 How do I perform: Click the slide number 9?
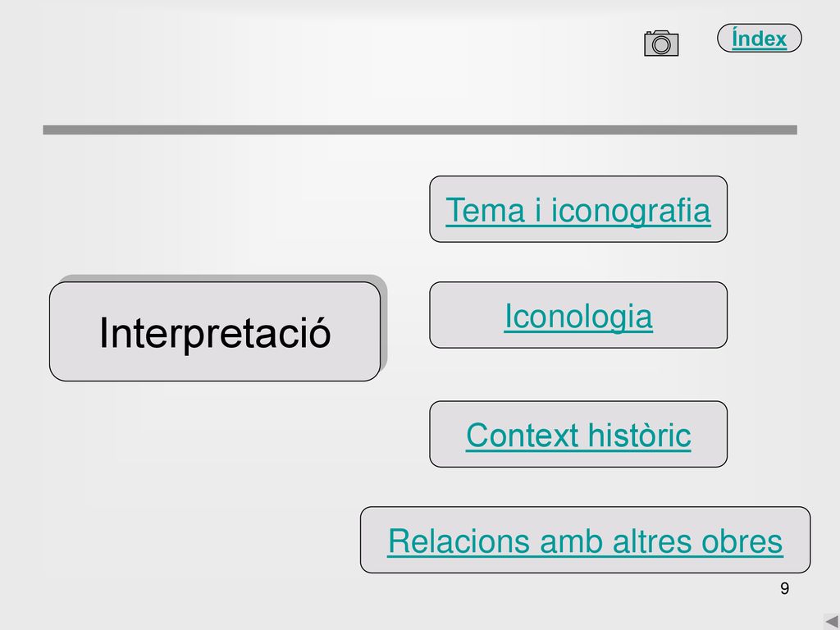click(784, 588)
